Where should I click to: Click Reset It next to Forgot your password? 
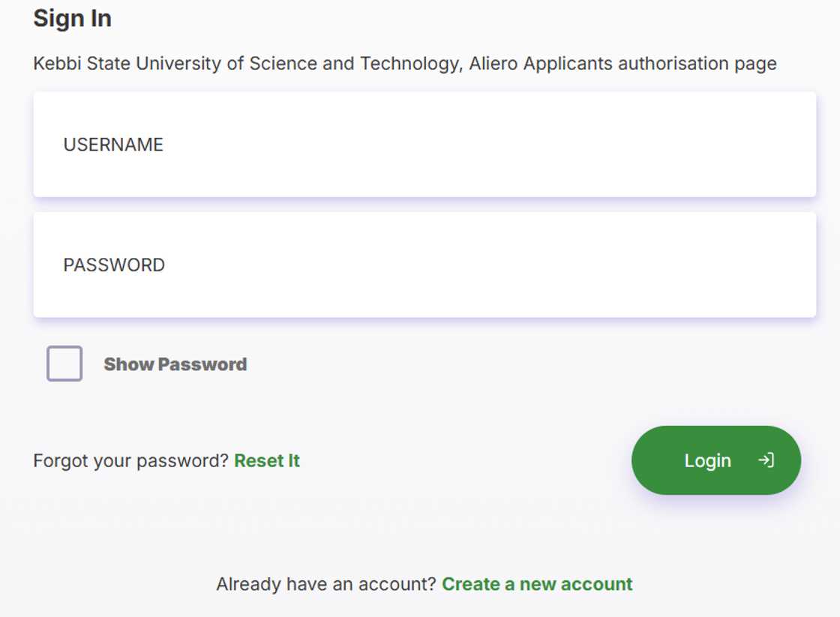pos(266,460)
